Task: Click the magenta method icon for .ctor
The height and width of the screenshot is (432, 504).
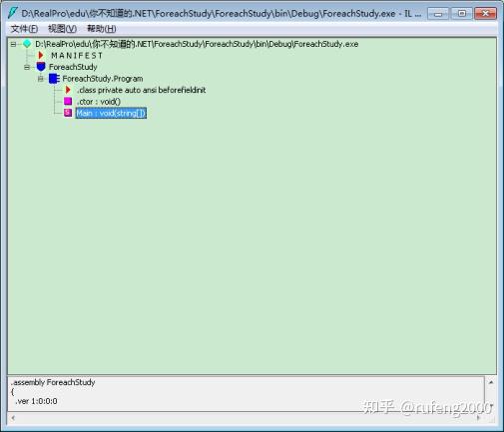Action: [x=68, y=101]
